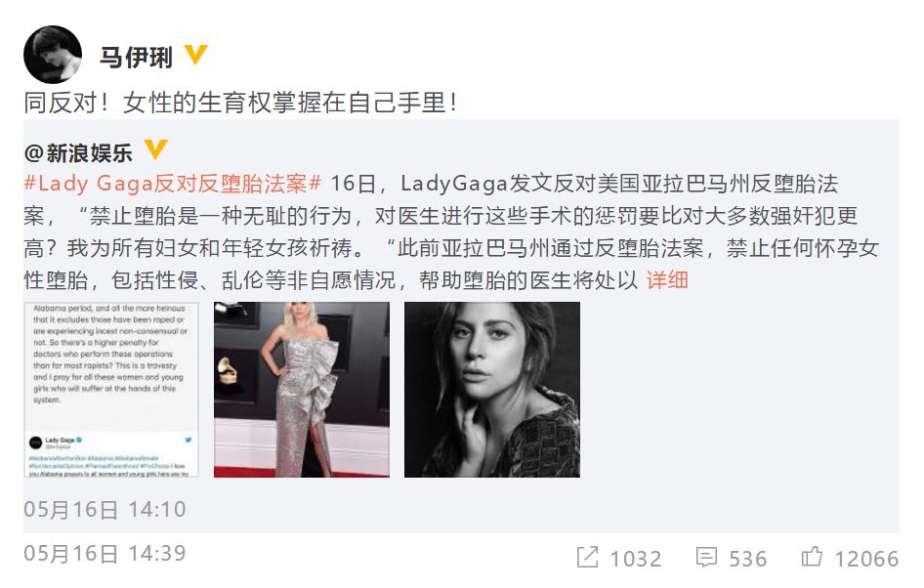This screenshot has width=924, height=588.
Task: Click comment count 536
Action: [x=748, y=558]
